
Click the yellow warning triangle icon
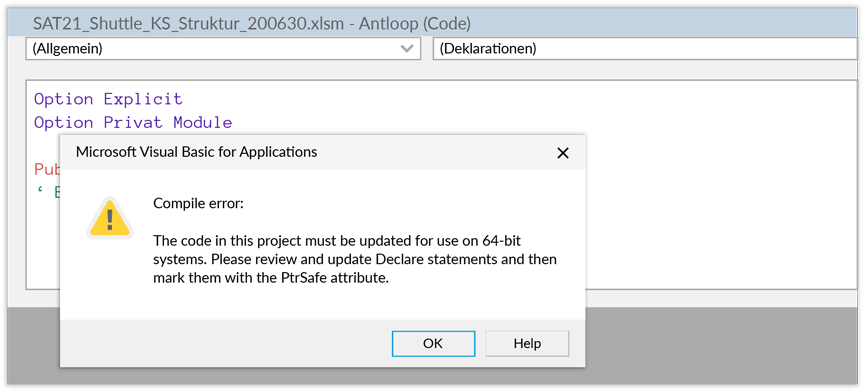point(110,218)
